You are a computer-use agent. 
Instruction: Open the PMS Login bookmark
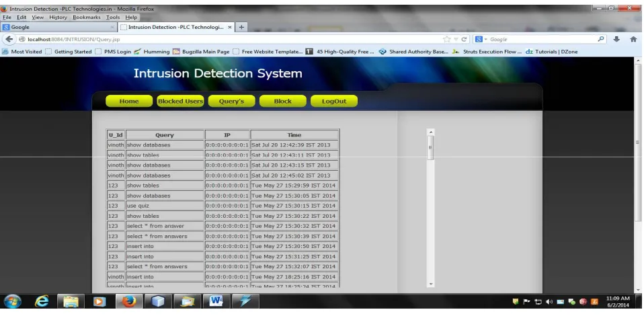pyautogui.click(x=113, y=52)
